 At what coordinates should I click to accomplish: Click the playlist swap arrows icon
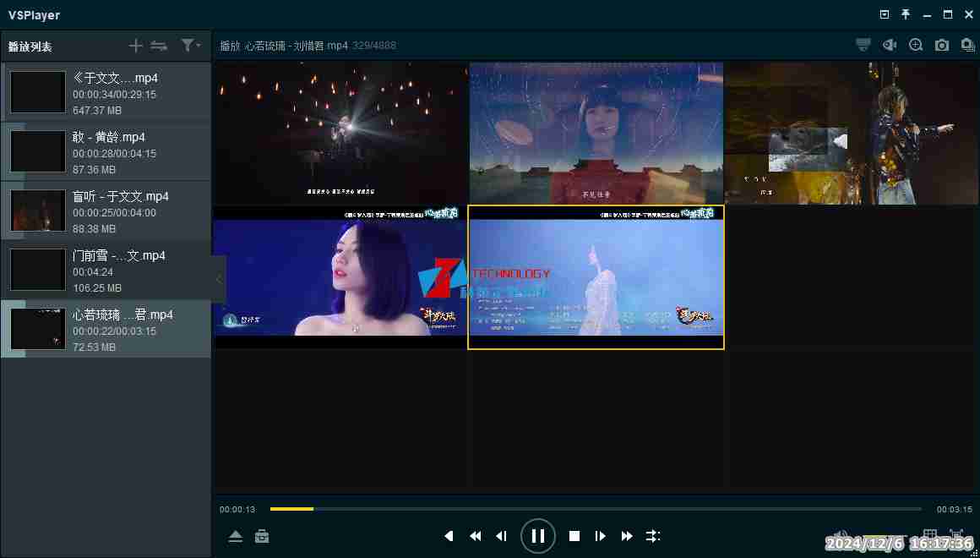[159, 46]
